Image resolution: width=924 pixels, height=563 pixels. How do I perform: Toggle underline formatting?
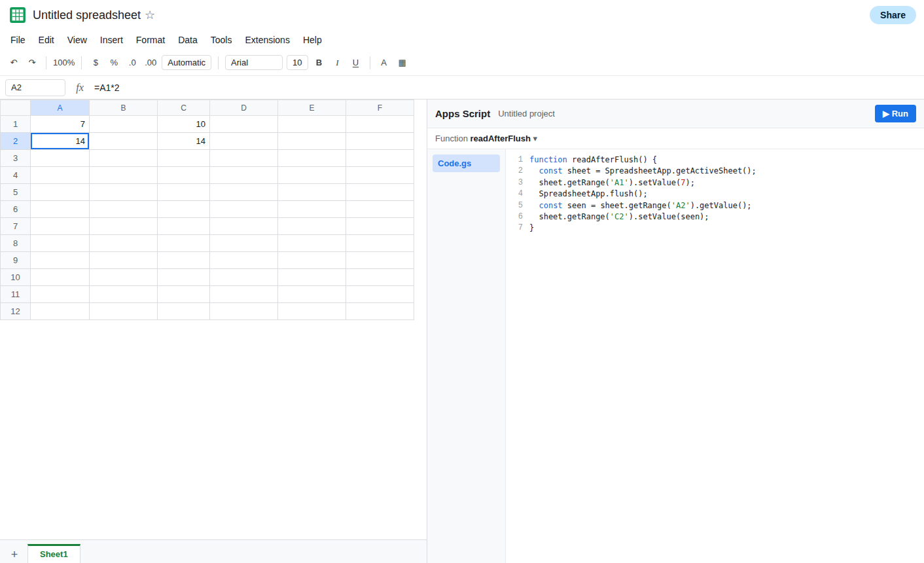coord(355,63)
